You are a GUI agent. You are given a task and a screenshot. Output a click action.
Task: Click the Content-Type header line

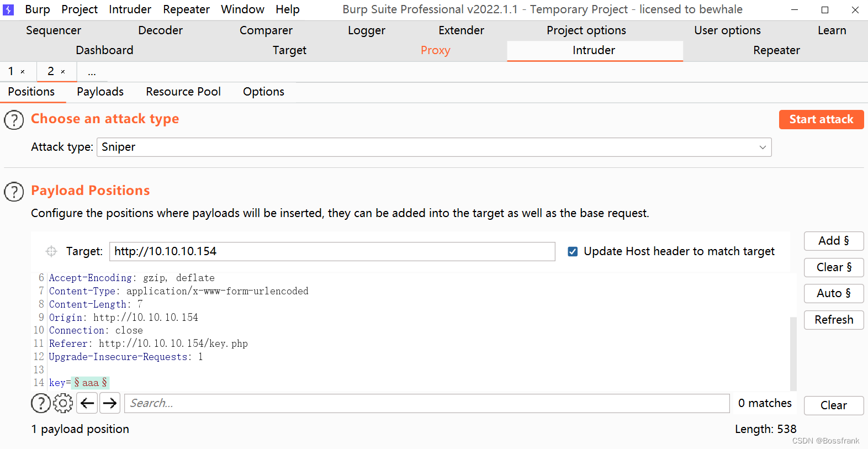179,291
